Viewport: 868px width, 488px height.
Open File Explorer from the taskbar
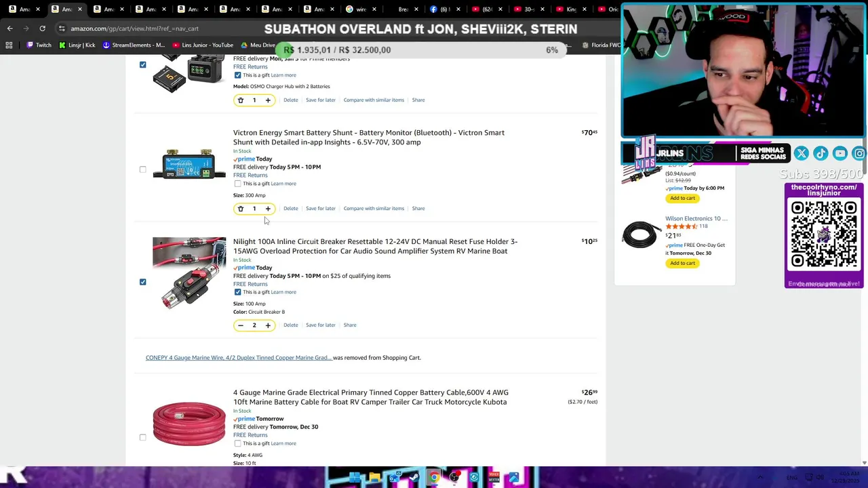tap(374, 478)
